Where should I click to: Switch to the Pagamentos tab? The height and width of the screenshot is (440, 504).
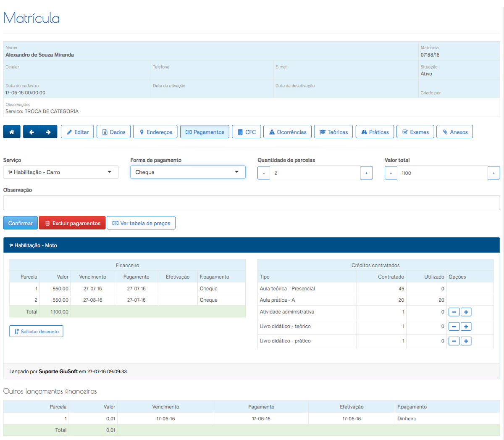pyautogui.click(x=205, y=132)
